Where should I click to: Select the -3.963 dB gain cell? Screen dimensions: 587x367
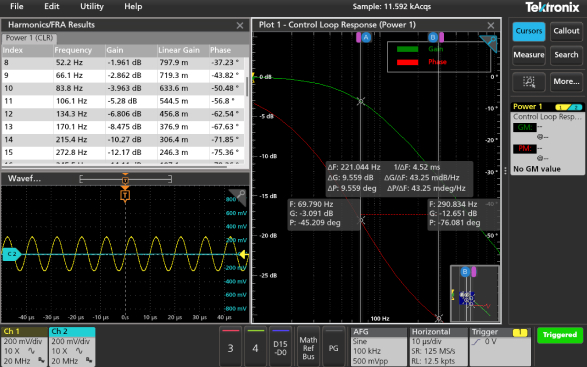click(x=131, y=88)
